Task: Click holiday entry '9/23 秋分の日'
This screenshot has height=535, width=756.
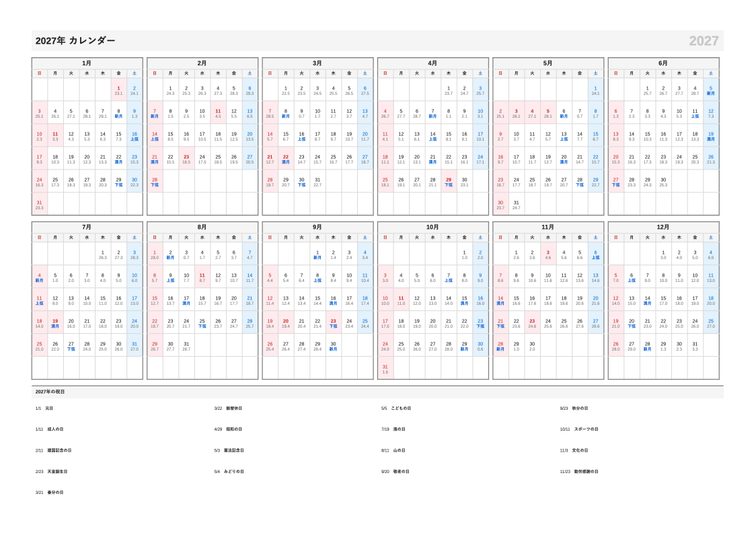Action: click(x=574, y=408)
